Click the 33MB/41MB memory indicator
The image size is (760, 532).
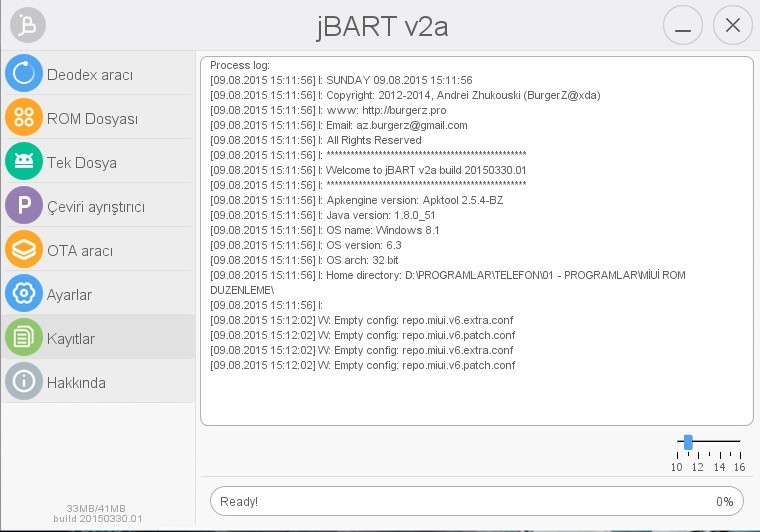(x=96, y=508)
